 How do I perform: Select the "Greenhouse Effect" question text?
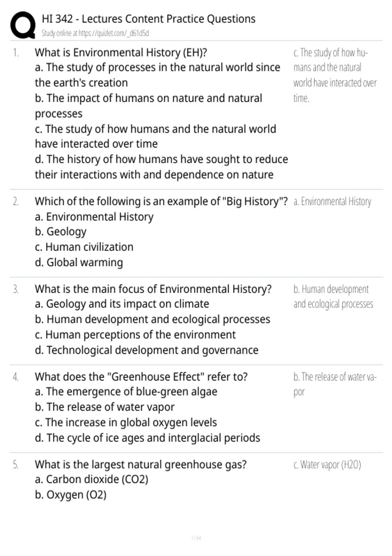[x=141, y=377]
